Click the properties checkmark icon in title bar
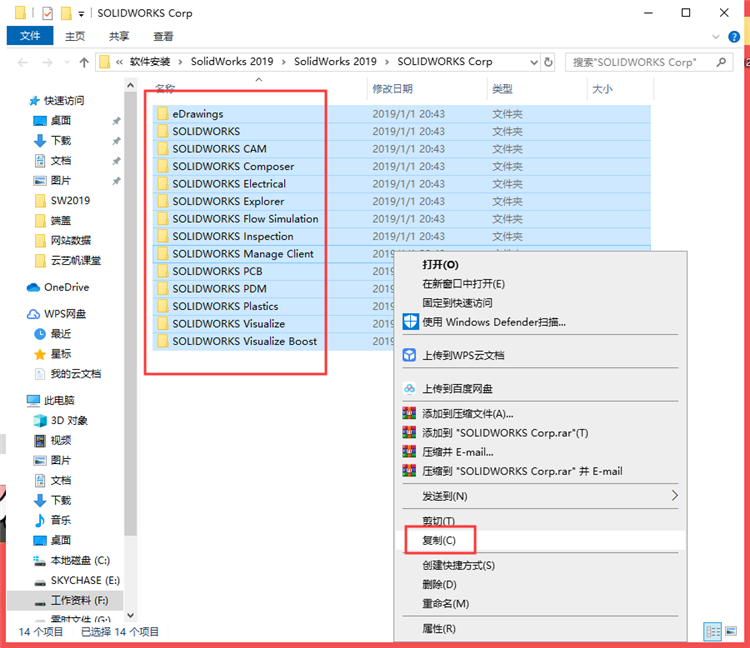This screenshot has width=750, height=648. [47, 13]
